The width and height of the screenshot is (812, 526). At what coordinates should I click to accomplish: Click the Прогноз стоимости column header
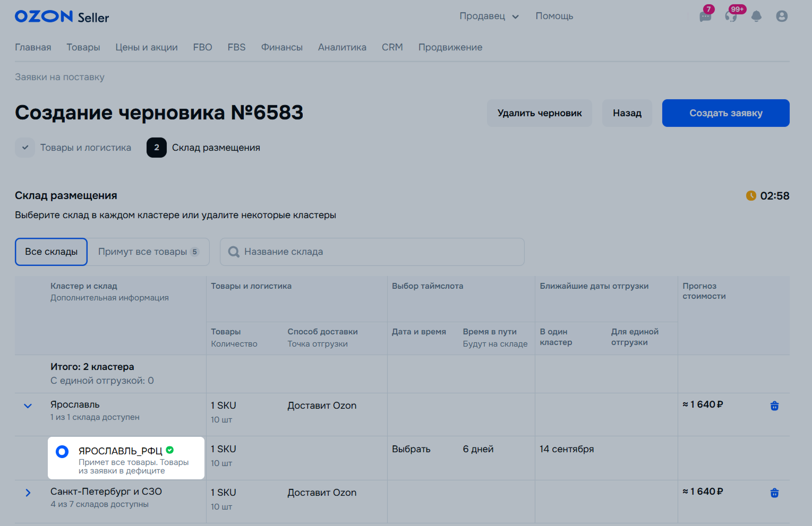click(x=704, y=291)
